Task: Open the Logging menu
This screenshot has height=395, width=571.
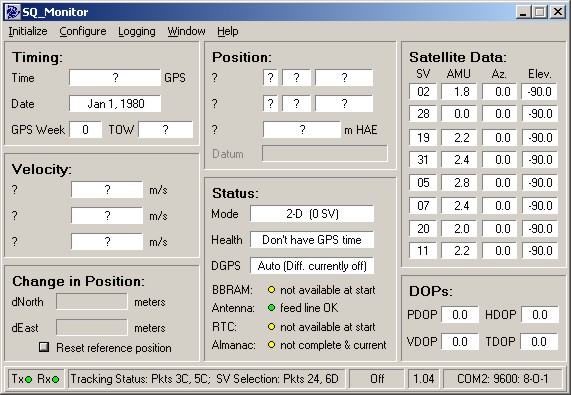Action: (137, 31)
